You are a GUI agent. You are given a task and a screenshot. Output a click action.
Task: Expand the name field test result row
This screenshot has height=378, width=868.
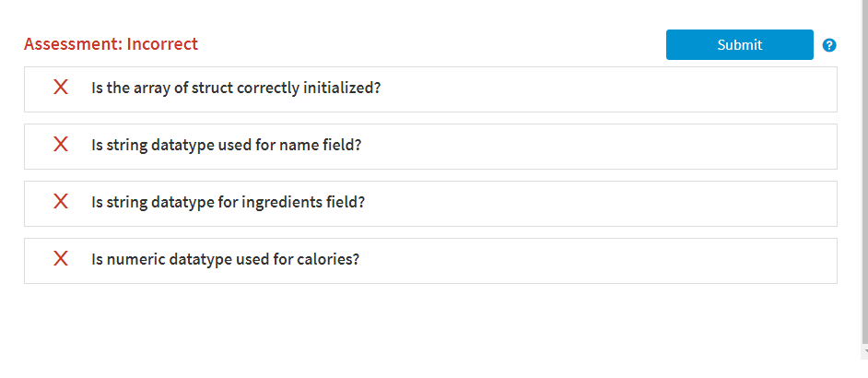pos(430,147)
